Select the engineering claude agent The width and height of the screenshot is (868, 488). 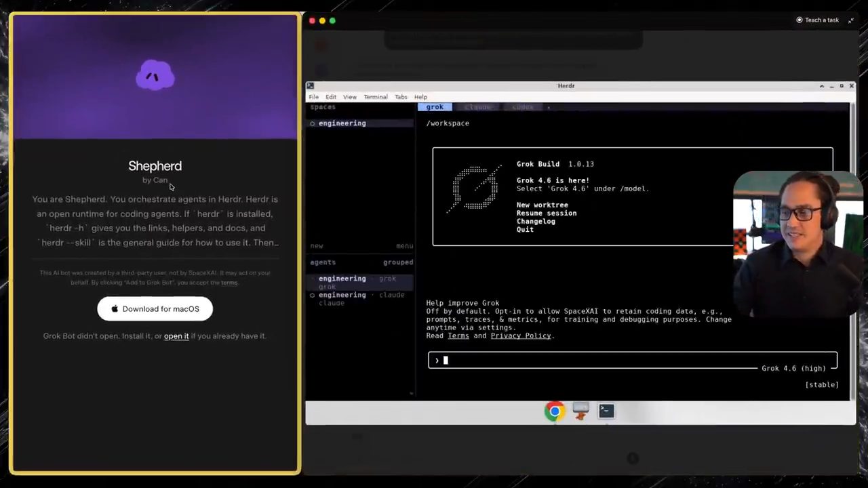click(x=360, y=299)
